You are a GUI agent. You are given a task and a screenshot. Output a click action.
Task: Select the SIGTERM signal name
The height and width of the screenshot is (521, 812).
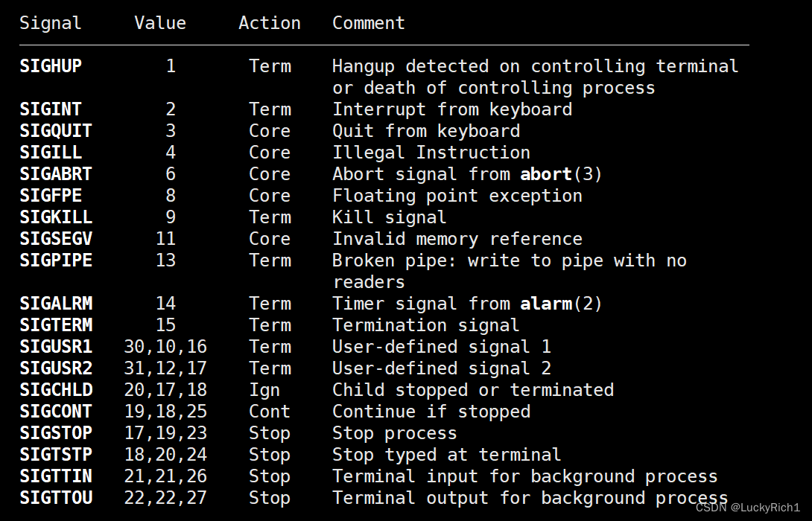pyautogui.click(x=56, y=325)
